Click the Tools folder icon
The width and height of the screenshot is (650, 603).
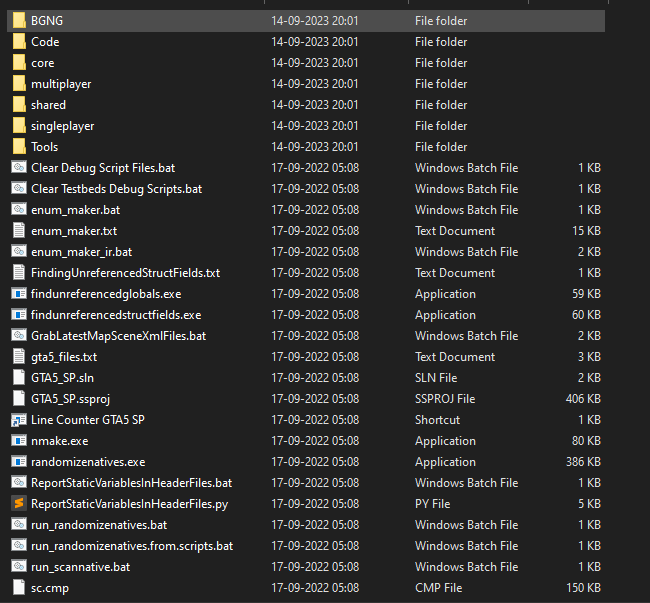[x=19, y=146]
